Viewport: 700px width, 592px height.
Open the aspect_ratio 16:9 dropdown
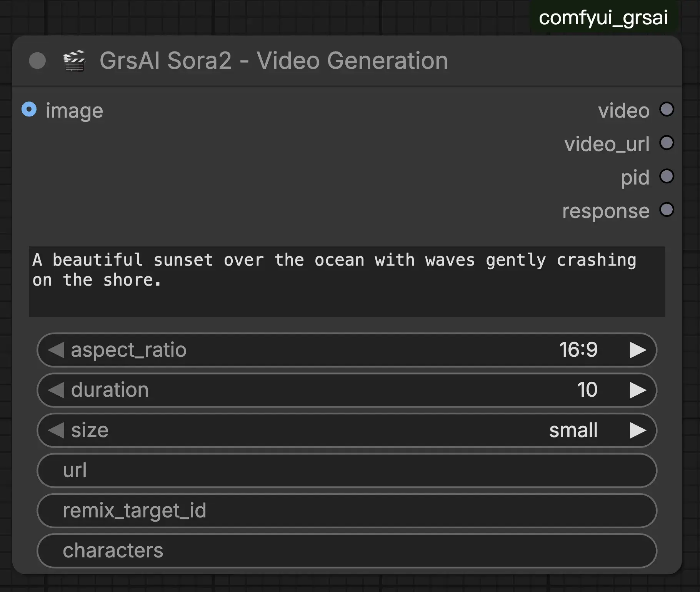pos(346,350)
